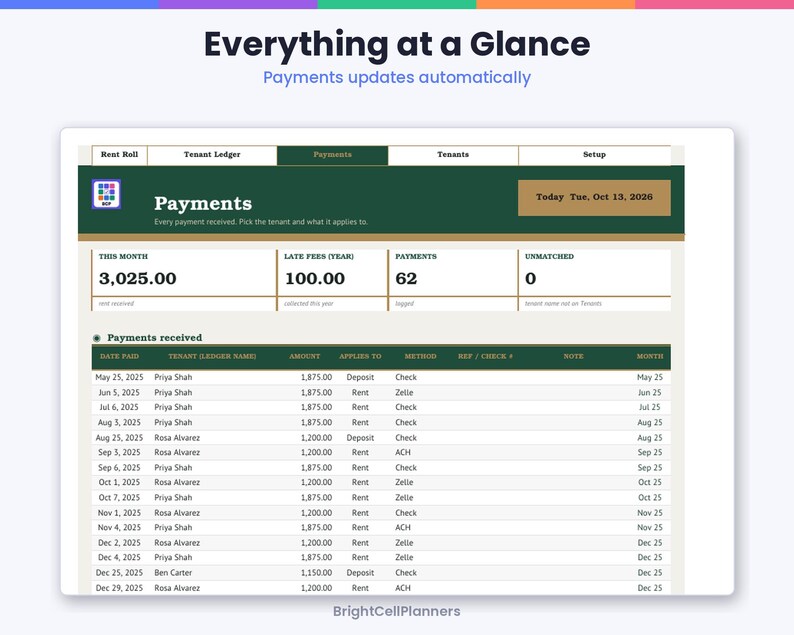Select the Nov 1, 2025 date cell
Image resolution: width=794 pixels, height=635 pixels.
[120, 512]
